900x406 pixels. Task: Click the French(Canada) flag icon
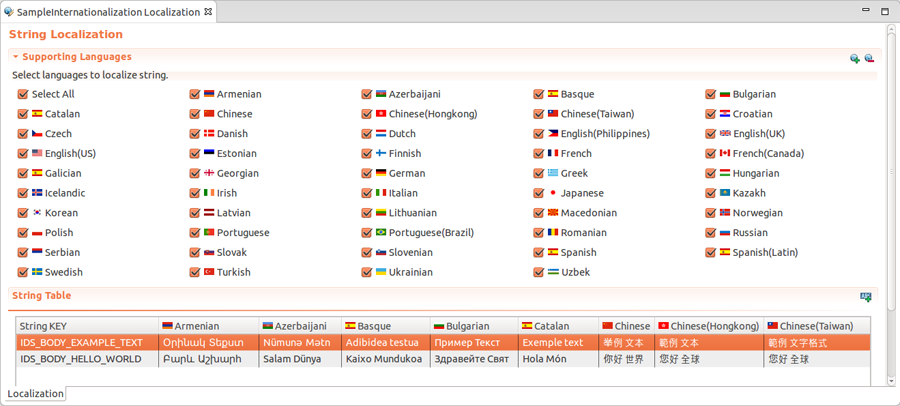click(725, 154)
